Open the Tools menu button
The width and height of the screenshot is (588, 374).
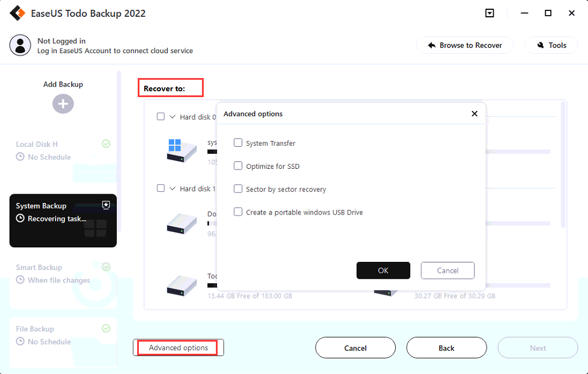click(x=551, y=45)
